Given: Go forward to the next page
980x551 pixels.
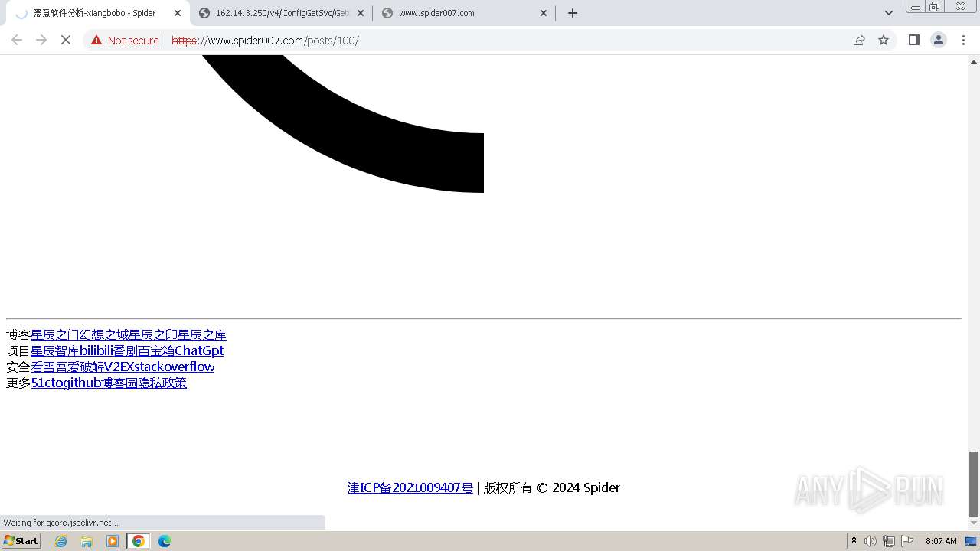Looking at the screenshot, I should coord(41,40).
